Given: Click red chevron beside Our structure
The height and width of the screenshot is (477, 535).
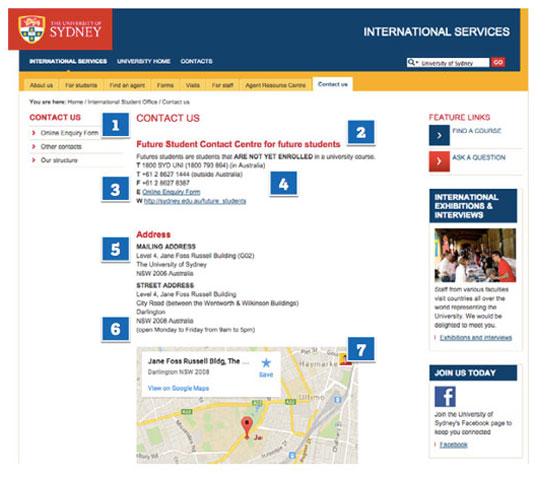Looking at the screenshot, I should pyautogui.click(x=33, y=160).
